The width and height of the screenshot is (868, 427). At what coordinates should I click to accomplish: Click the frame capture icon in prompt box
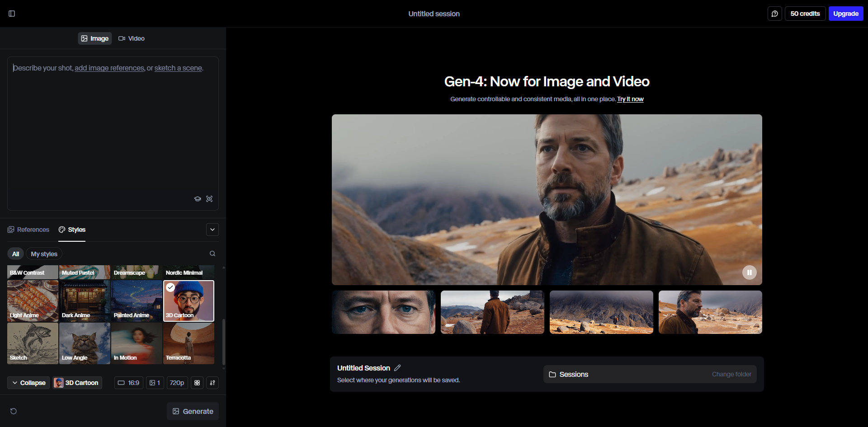click(209, 199)
